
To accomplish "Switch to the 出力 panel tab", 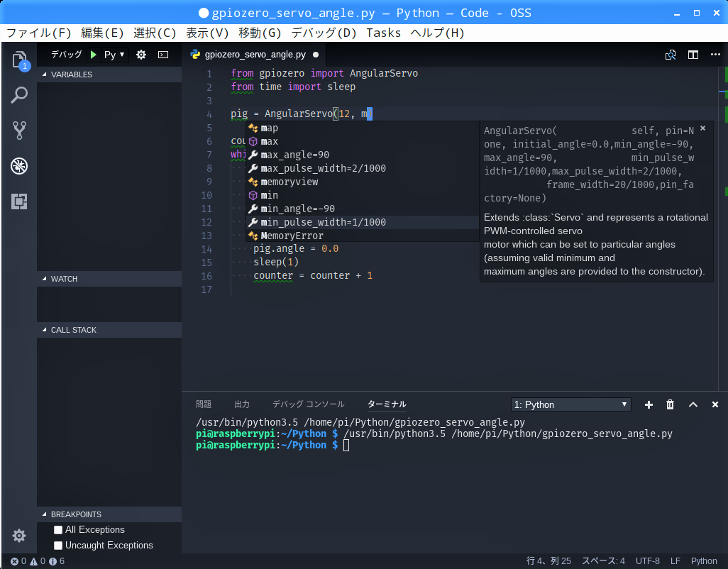I will [x=242, y=404].
